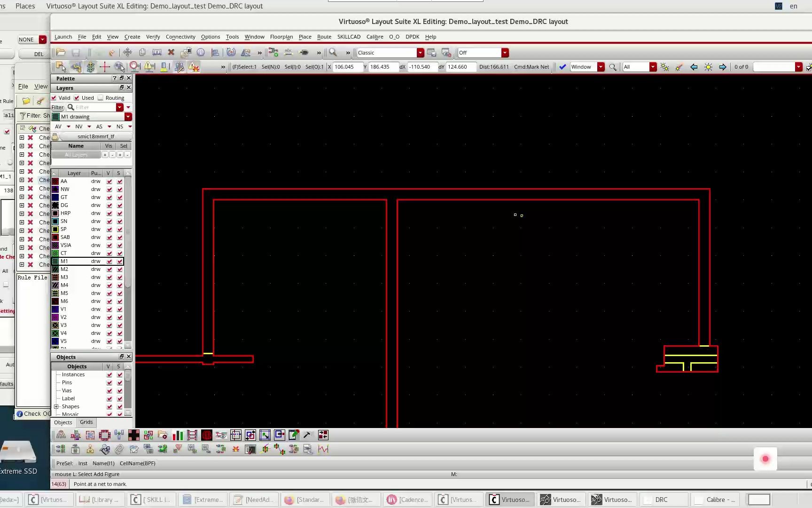Open the Launch menu
The width and height of the screenshot is (812, 508).
click(x=63, y=37)
